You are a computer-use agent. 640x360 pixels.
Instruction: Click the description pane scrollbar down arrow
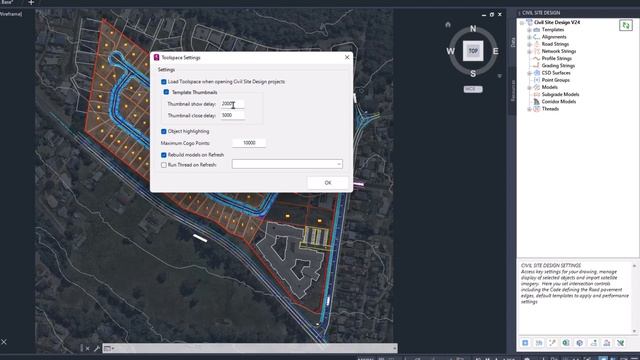click(634, 331)
